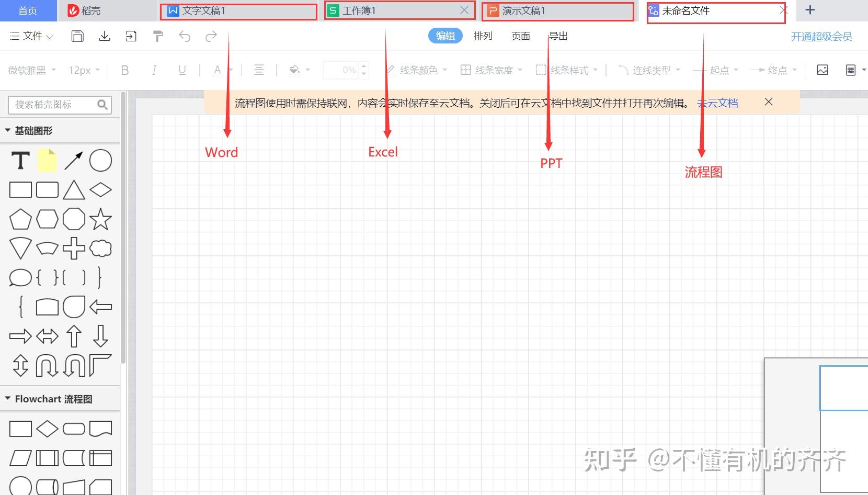Screen dimensions: 868x495
Task: Select the up arrow shape
Action: click(74, 336)
